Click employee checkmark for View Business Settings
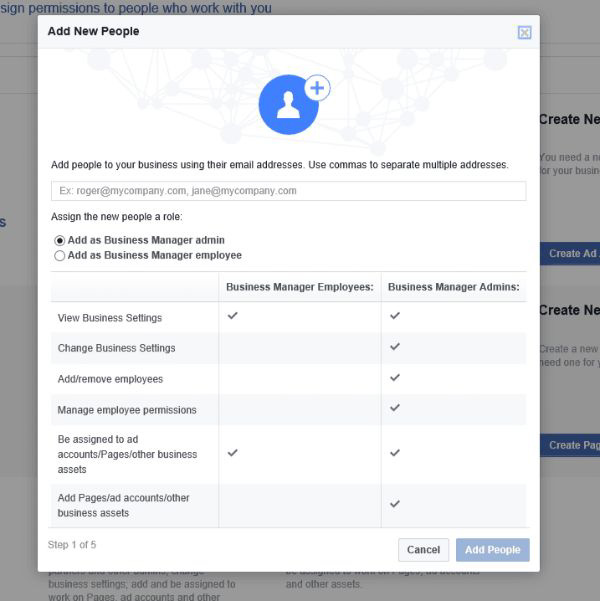Viewport: 600px width, 601px height. pyautogui.click(x=233, y=316)
